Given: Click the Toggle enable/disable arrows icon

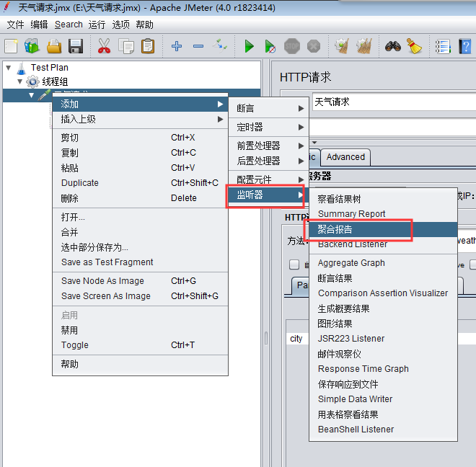Looking at the screenshot, I should (219, 46).
